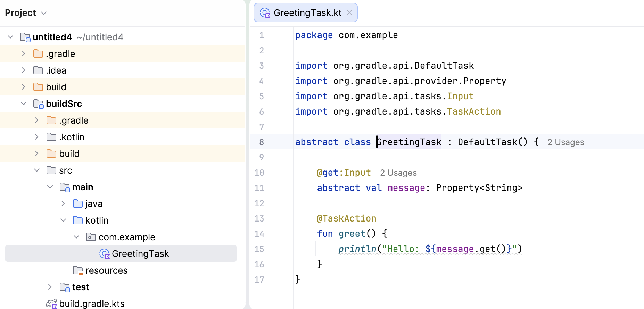Open the Project view dropdown
This screenshot has height=309, width=644.
click(x=44, y=13)
